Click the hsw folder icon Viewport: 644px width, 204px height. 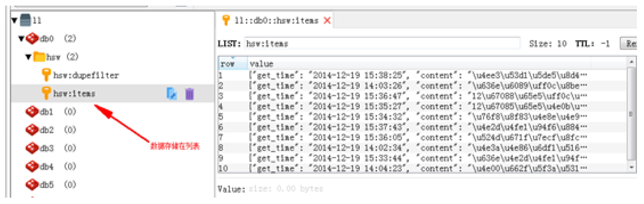point(39,57)
